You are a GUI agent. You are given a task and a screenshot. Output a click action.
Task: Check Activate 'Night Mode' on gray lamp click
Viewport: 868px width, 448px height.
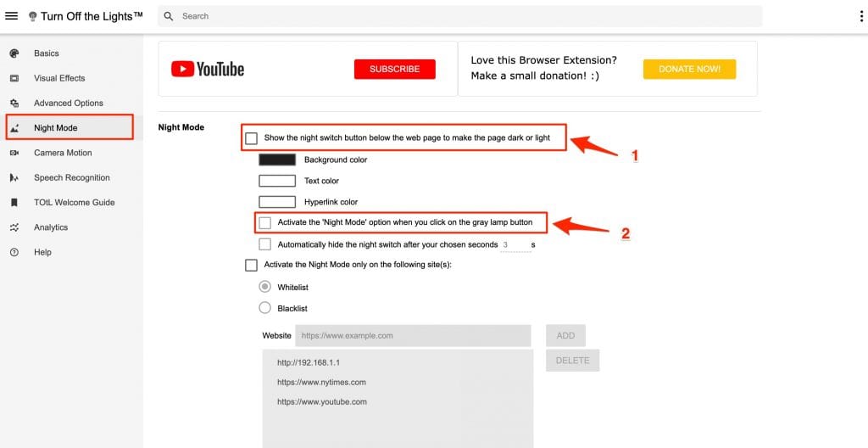pyautogui.click(x=265, y=223)
